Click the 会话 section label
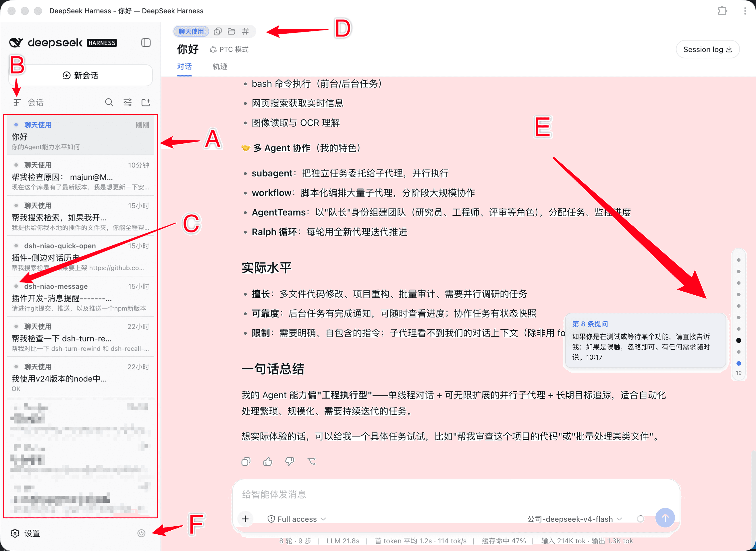Image resolution: width=756 pixels, height=551 pixels. (x=36, y=102)
